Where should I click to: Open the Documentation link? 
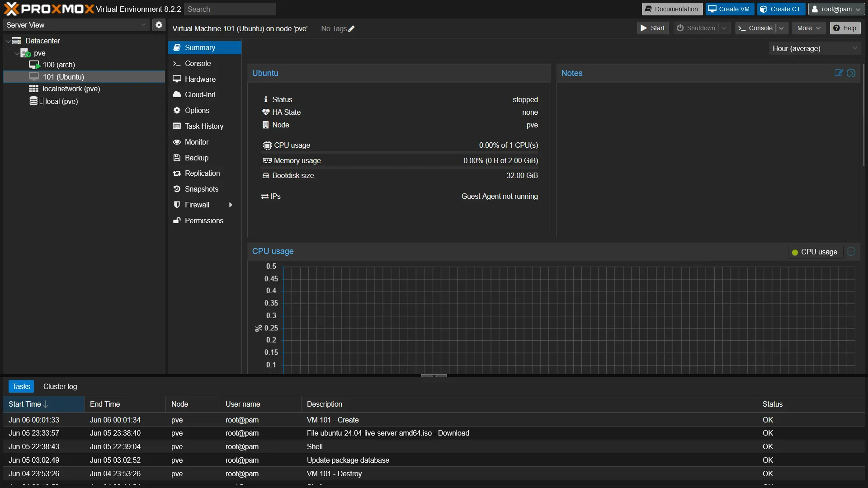pyautogui.click(x=672, y=9)
